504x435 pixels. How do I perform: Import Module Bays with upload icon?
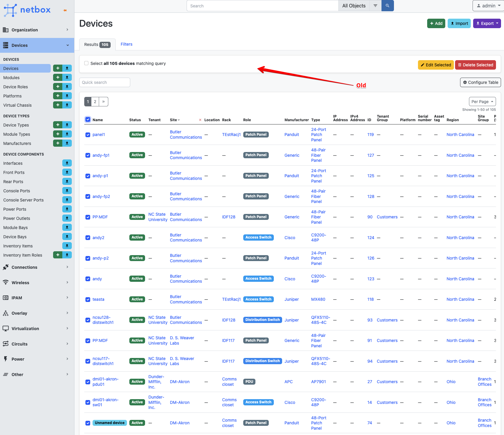click(67, 228)
